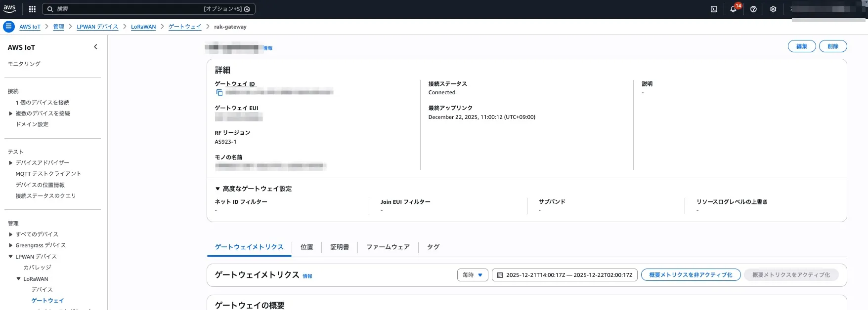Open ゲートウェイ under LoRaWAN in sidebar

(x=48, y=301)
